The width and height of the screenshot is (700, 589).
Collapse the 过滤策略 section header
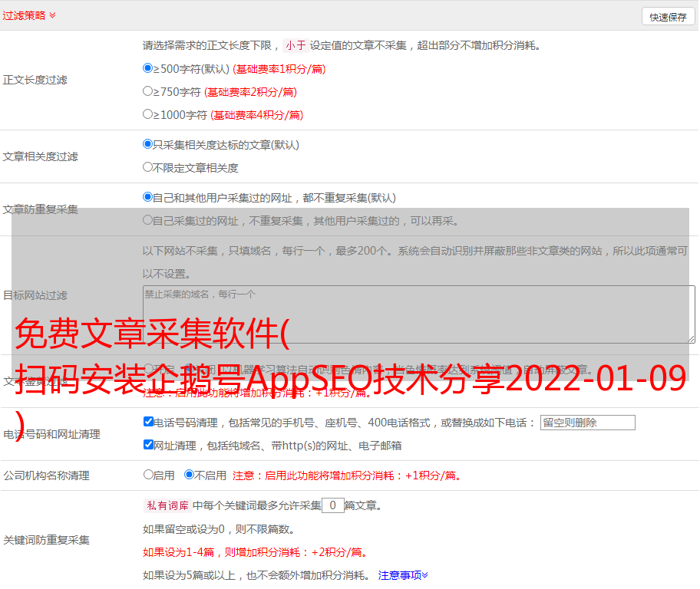click(29, 15)
